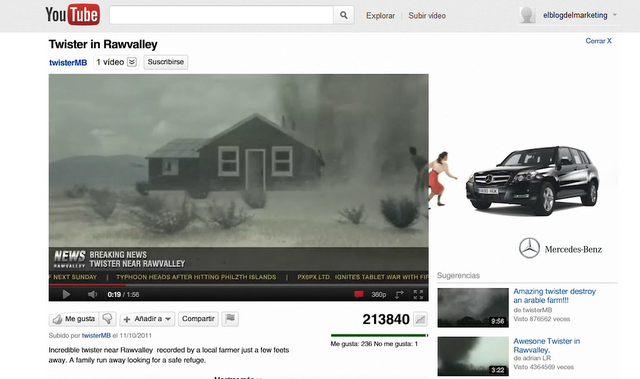Click the Compartir button

point(198,319)
